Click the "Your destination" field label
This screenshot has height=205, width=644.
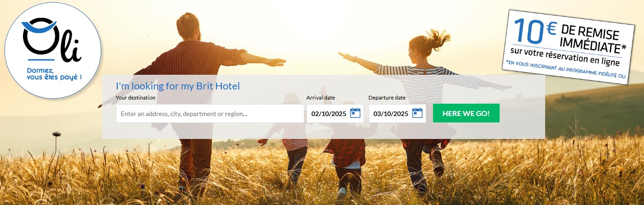[x=136, y=98]
